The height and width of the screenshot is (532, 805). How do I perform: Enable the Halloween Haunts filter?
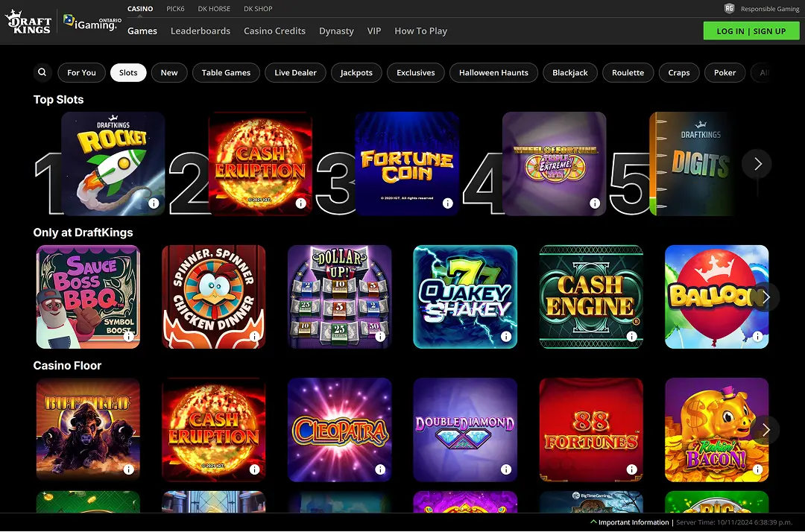pos(493,72)
